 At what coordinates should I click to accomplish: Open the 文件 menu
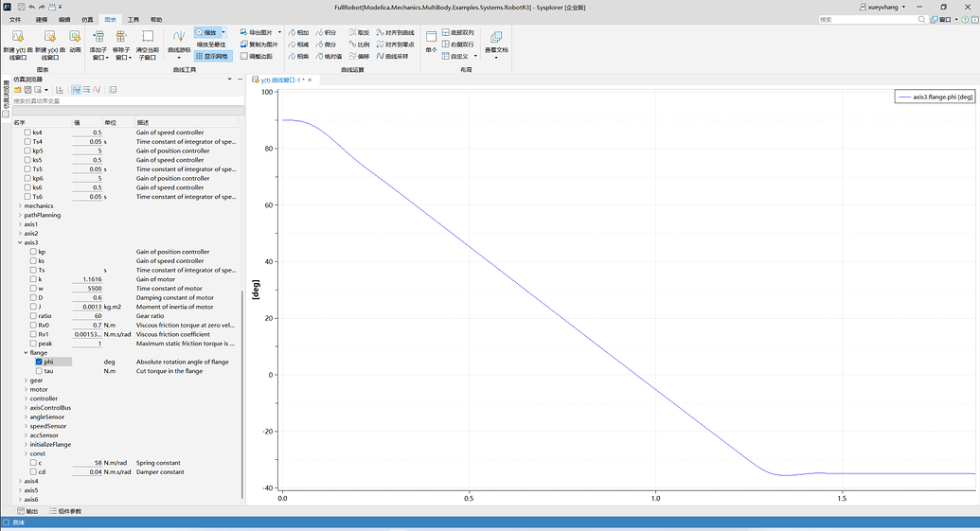click(x=15, y=20)
